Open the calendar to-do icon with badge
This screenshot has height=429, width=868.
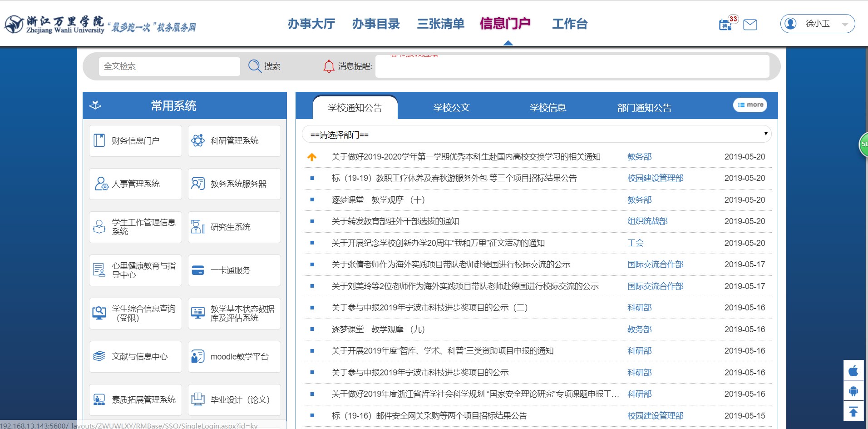tap(725, 25)
